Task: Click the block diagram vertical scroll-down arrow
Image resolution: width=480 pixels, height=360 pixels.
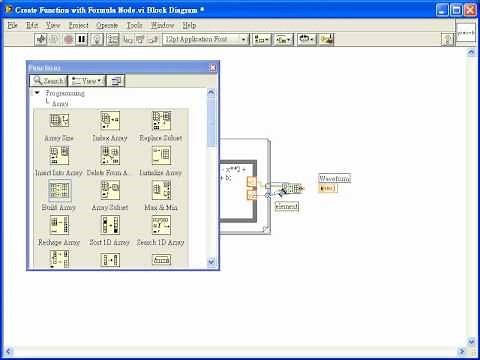Action: (471, 341)
